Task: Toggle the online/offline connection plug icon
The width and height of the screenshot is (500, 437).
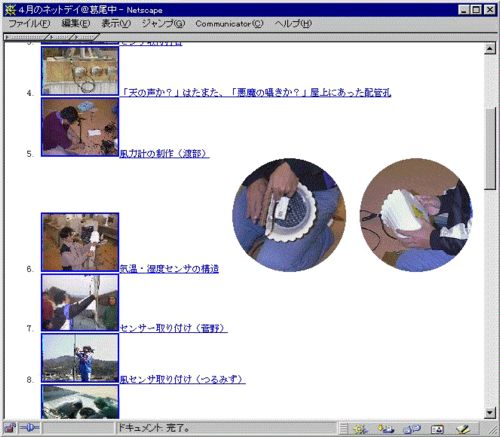Action: point(29,428)
